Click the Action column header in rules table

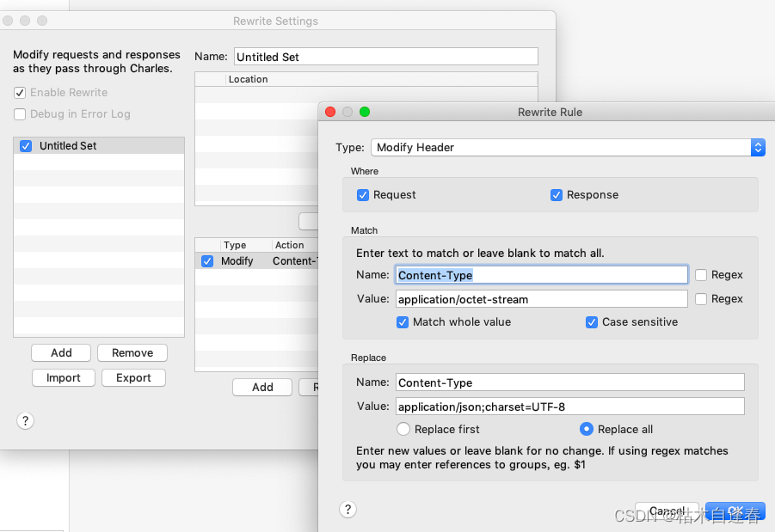[x=296, y=245]
